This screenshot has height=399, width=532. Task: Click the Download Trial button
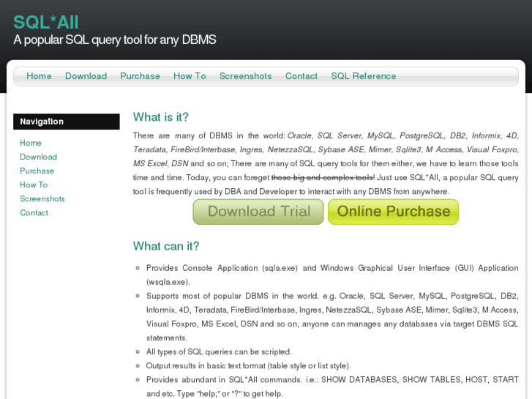tap(258, 212)
